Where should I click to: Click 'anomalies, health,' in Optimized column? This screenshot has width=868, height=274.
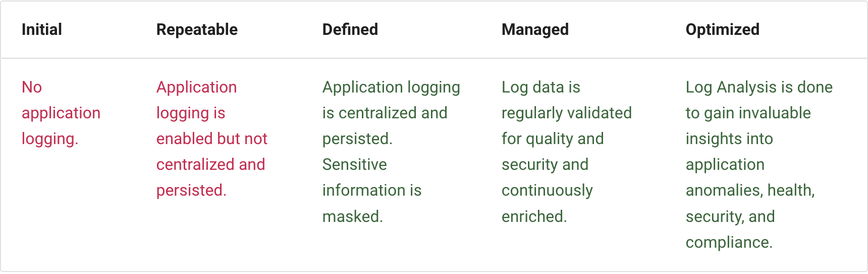click(750, 190)
